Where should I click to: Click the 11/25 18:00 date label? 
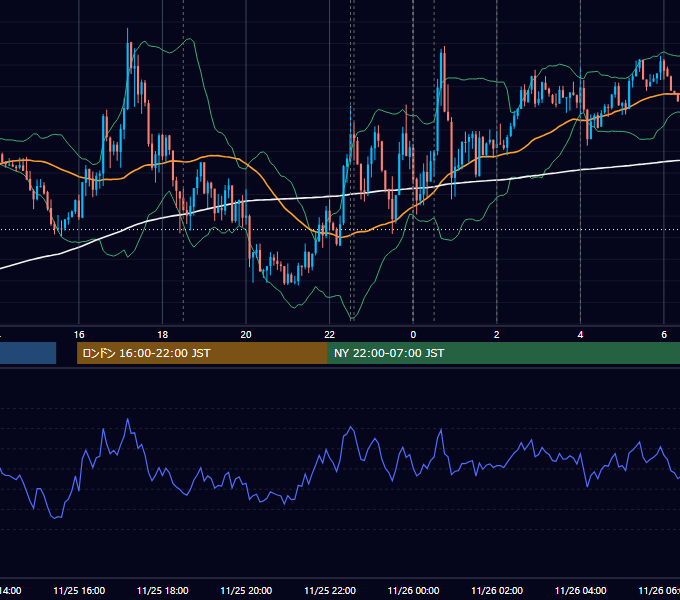coord(163,590)
